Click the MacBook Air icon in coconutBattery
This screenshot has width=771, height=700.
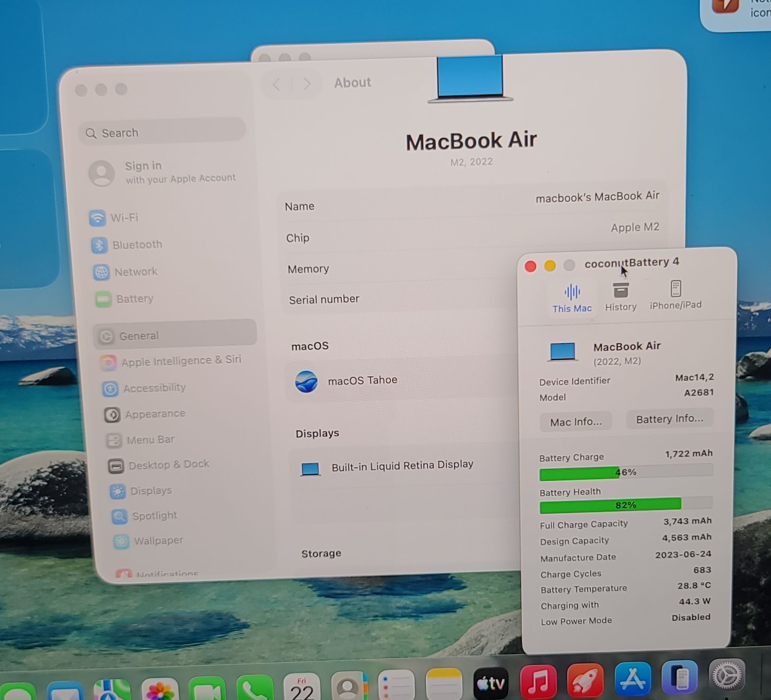(x=562, y=352)
